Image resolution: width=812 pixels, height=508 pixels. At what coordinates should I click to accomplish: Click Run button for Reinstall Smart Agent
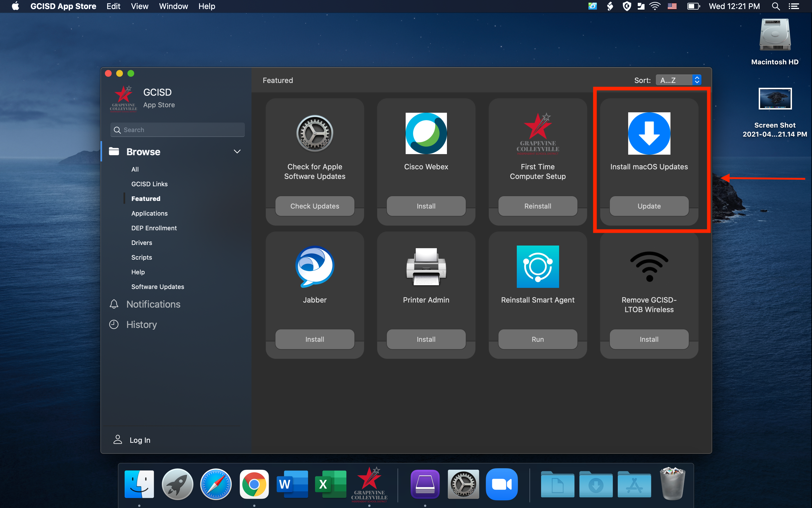(538, 339)
